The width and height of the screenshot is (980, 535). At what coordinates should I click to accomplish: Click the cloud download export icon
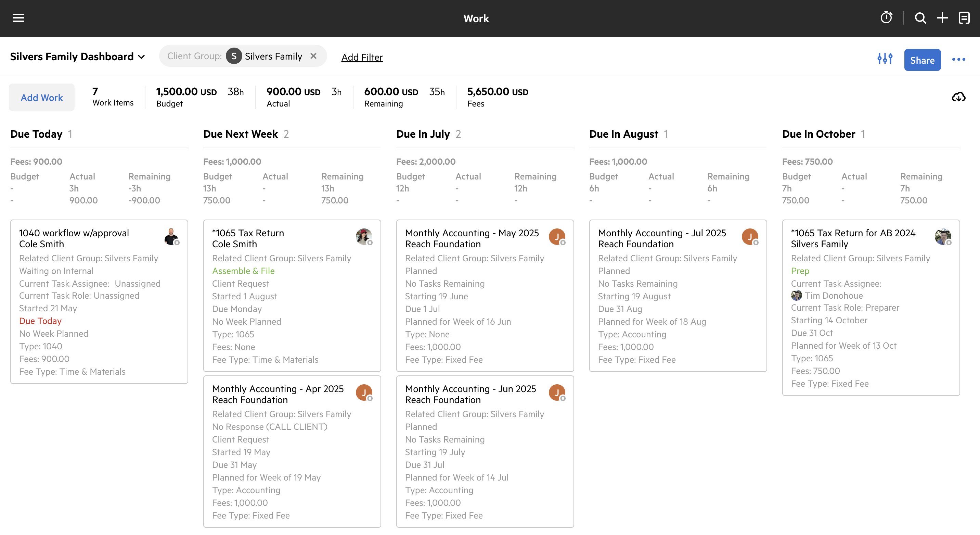[958, 97]
